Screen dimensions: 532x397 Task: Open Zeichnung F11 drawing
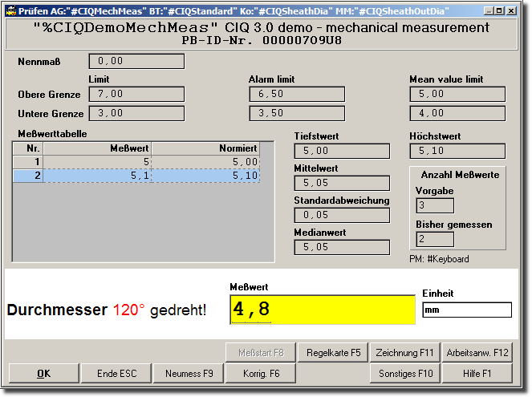pyautogui.click(x=404, y=352)
